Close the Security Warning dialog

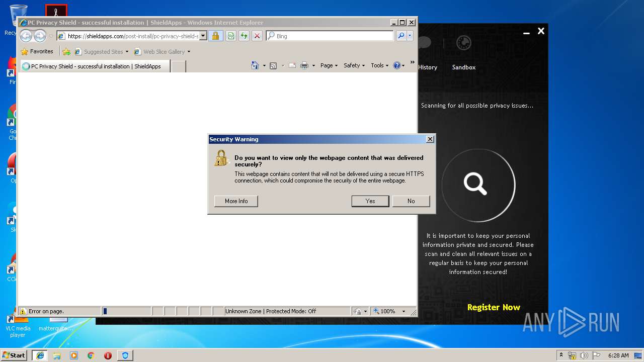coord(430,139)
